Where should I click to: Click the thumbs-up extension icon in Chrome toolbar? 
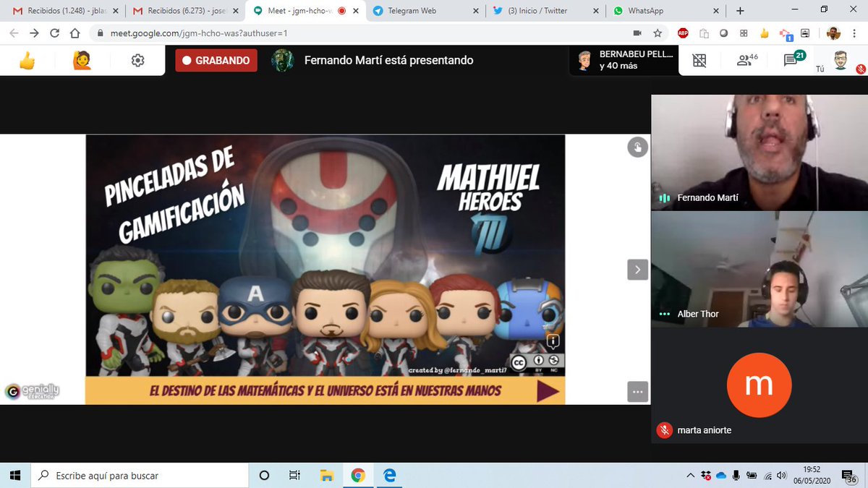coord(764,33)
